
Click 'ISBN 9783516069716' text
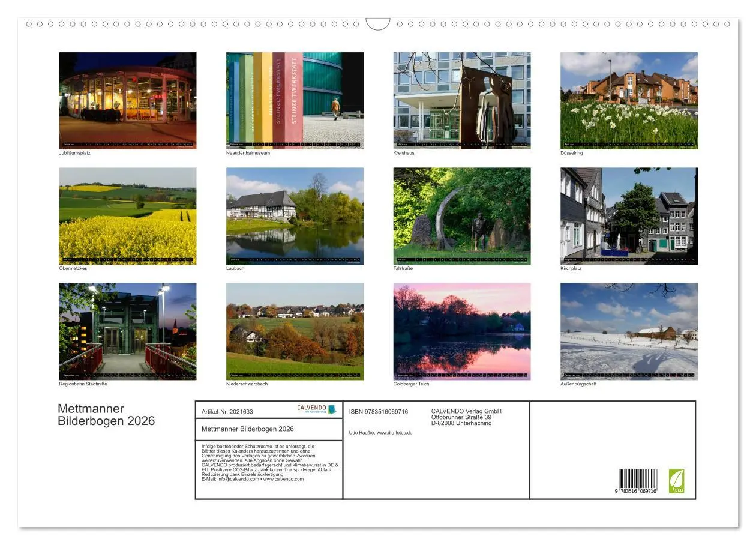[379, 412]
